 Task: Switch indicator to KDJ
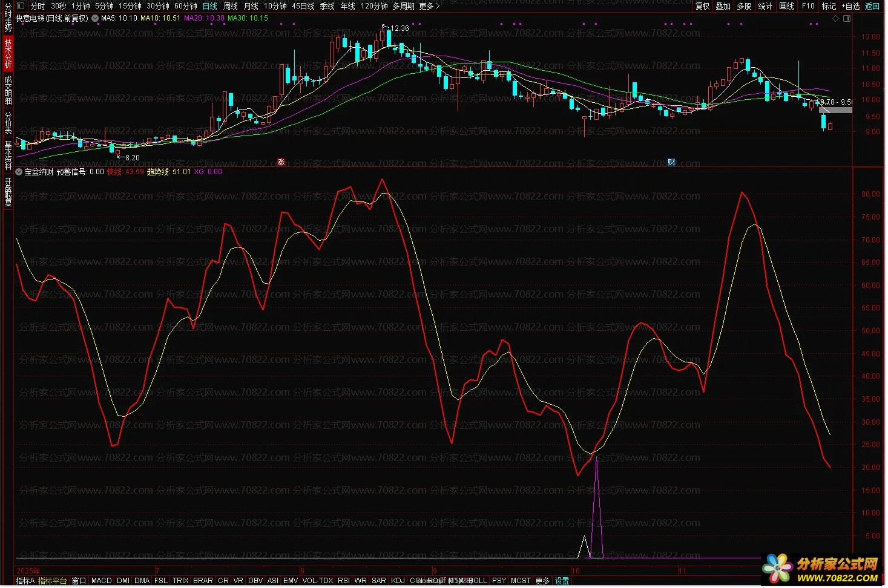pos(398,581)
